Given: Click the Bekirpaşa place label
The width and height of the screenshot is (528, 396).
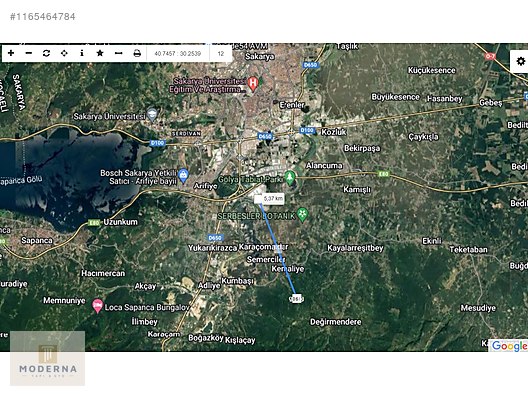Looking at the screenshot, I should point(362,148).
